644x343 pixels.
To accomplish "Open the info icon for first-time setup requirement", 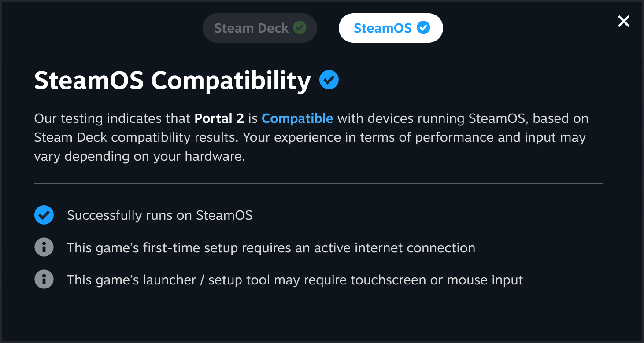I will coord(44,247).
